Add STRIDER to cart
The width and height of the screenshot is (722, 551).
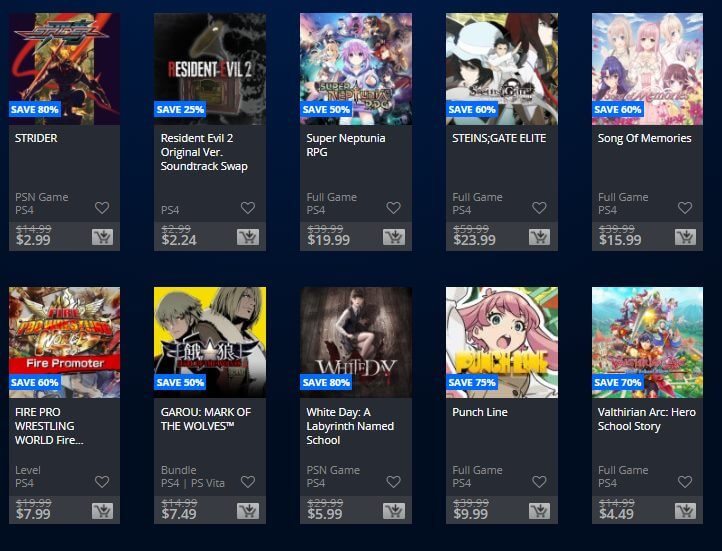click(102, 237)
